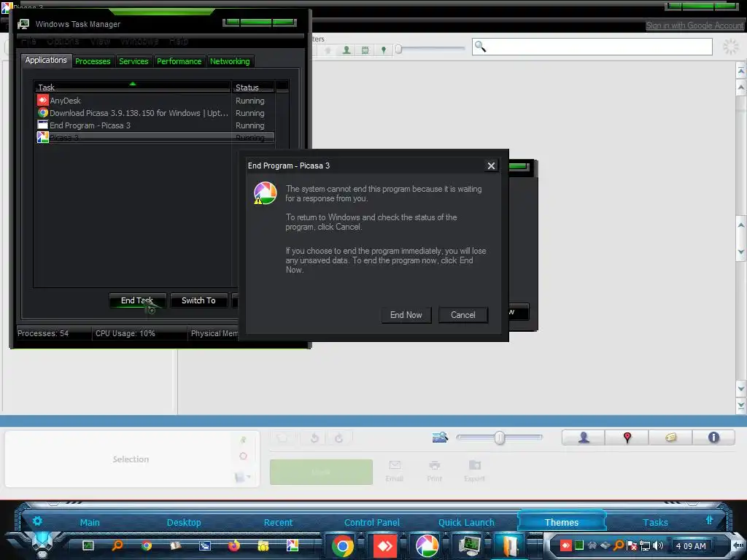Click the Export button in Picasa
Image resolution: width=747 pixels, height=560 pixels.
click(x=474, y=471)
